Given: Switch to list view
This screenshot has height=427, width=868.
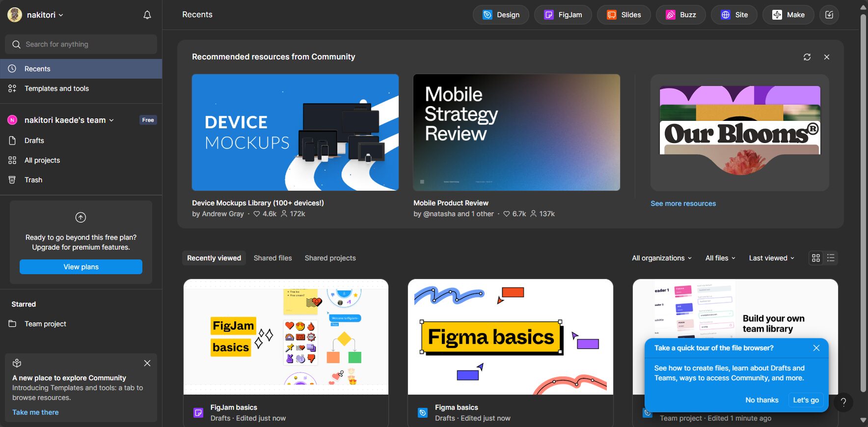Looking at the screenshot, I should pyautogui.click(x=831, y=258).
